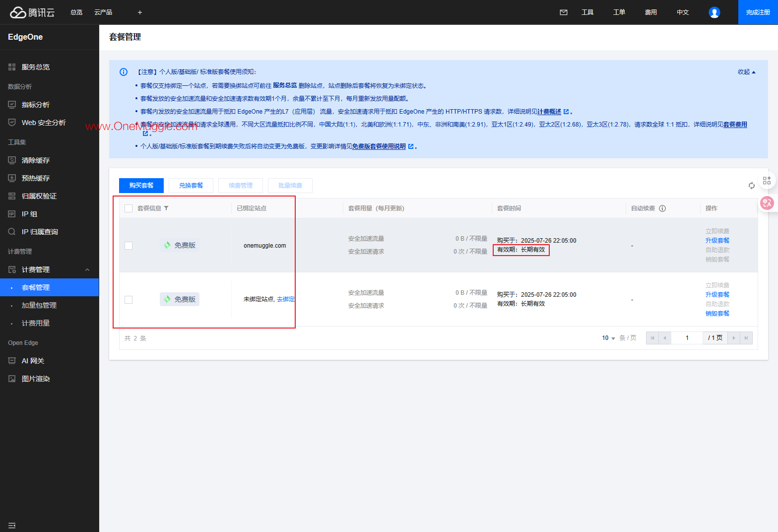
Task: Open the floating apps grid widget
Action: (x=767, y=181)
